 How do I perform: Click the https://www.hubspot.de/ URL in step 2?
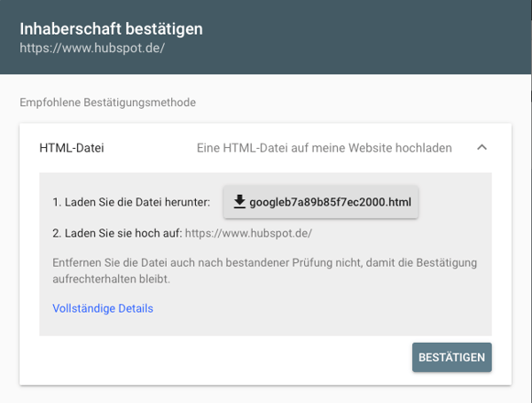pos(248,234)
